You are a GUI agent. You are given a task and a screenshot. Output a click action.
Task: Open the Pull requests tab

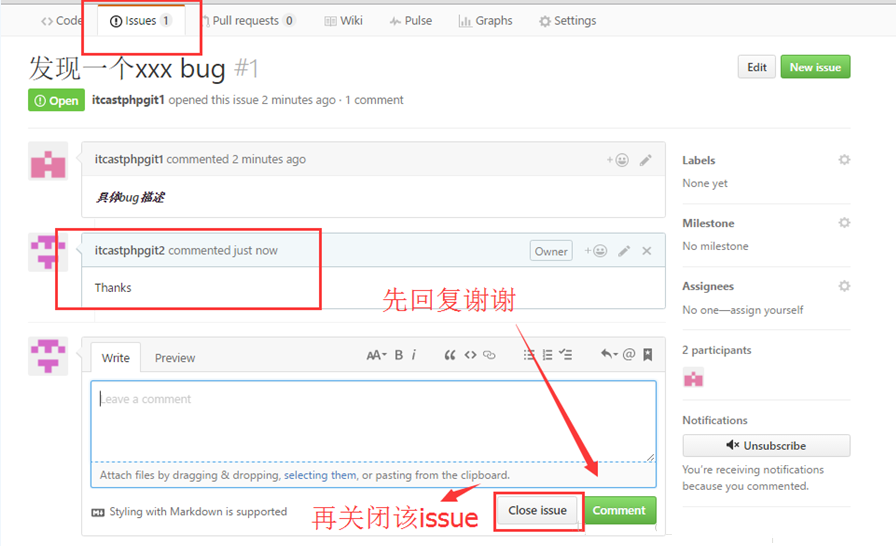(248, 21)
